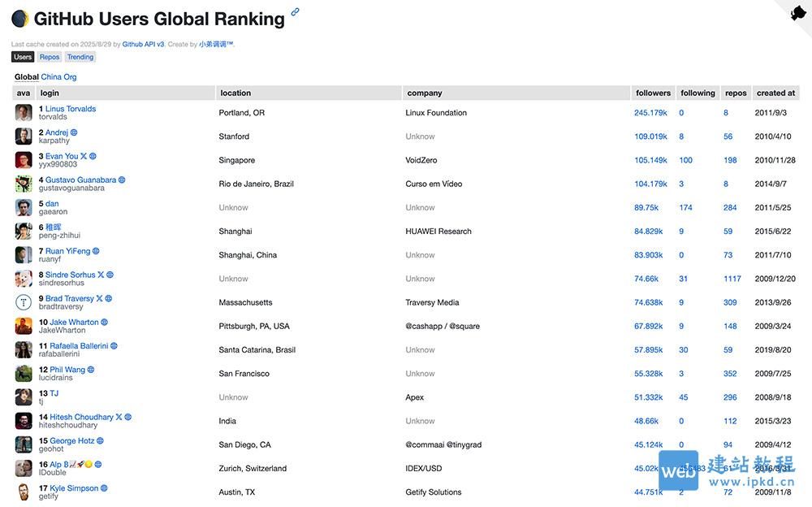Open Linus Torvalds' profile link
812x507 pixels.
click(x=71, y=109)
